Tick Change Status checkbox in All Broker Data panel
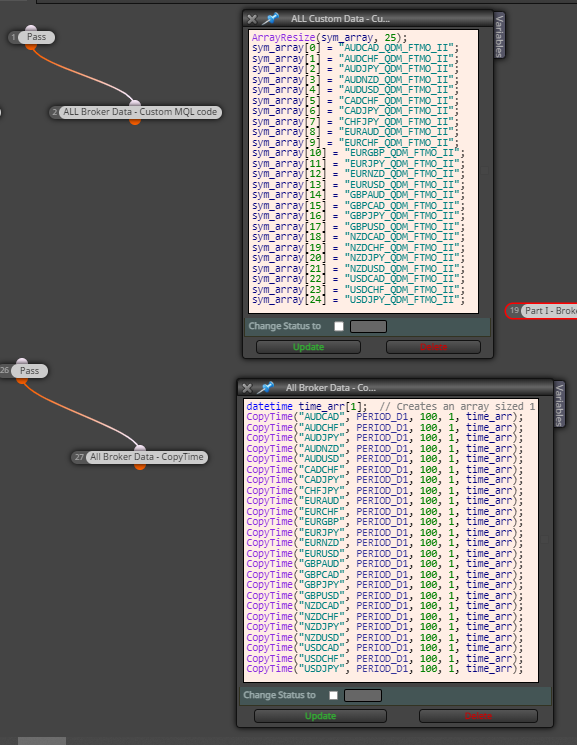The width and height of the screenshot is (577, 745). pos(334,695)
